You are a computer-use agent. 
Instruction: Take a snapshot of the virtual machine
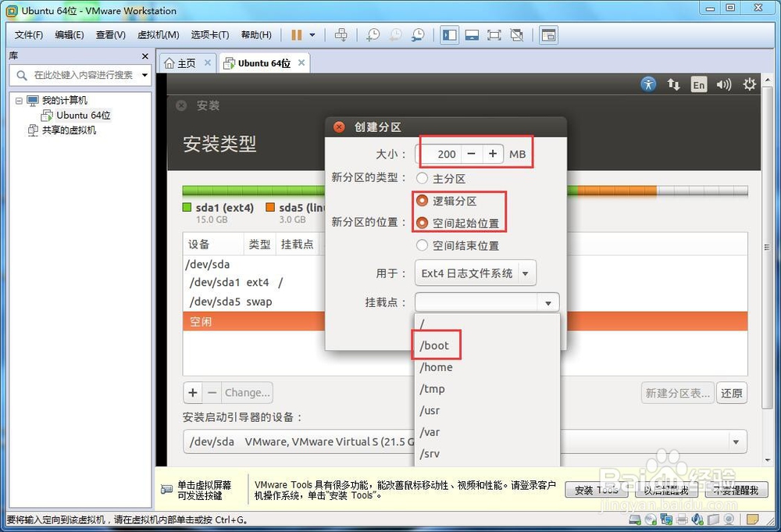pyautogui.click(x=373, y=35)
